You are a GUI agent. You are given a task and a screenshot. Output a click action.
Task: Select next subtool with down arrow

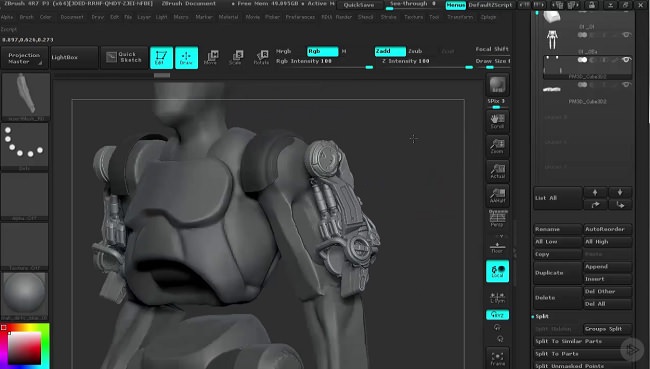[620, 192]
